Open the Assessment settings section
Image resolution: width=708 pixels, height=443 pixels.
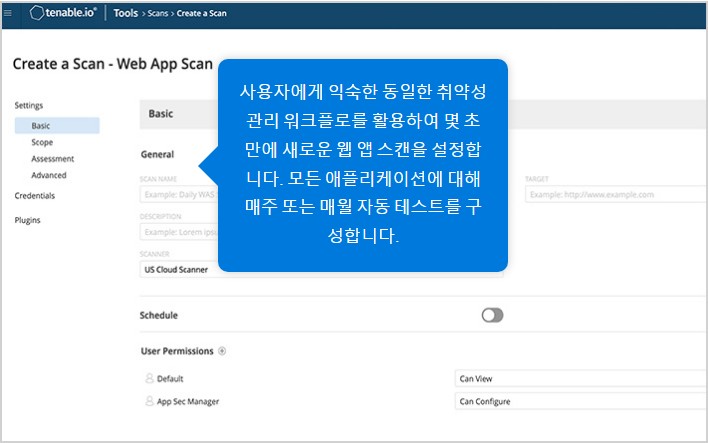pyautogui.click(x=52, y=159)
